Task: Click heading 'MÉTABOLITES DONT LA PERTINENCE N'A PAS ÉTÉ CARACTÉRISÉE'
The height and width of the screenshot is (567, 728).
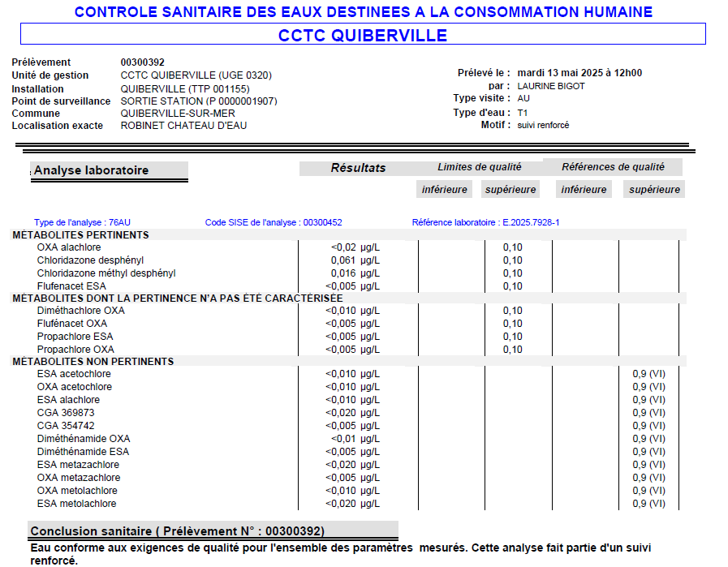Action: (x=178, y=299)
